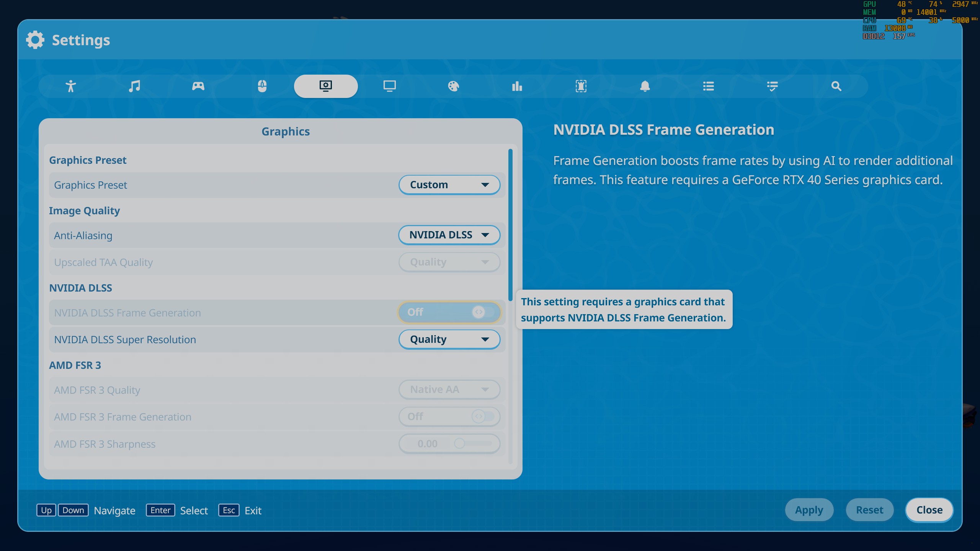Select the AMD FSR 3 Frame Generation label
Image resolution: width=980 pixels, height=551 pixels.
(x=122, y=417)
